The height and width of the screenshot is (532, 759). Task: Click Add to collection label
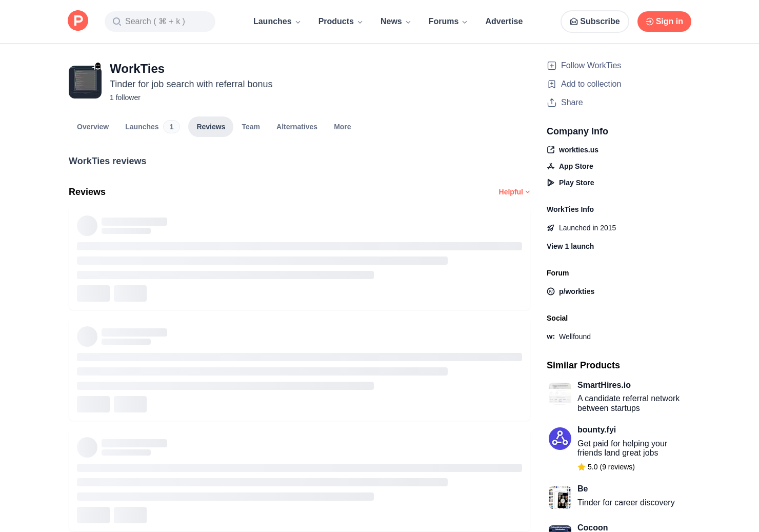point(591,84)
